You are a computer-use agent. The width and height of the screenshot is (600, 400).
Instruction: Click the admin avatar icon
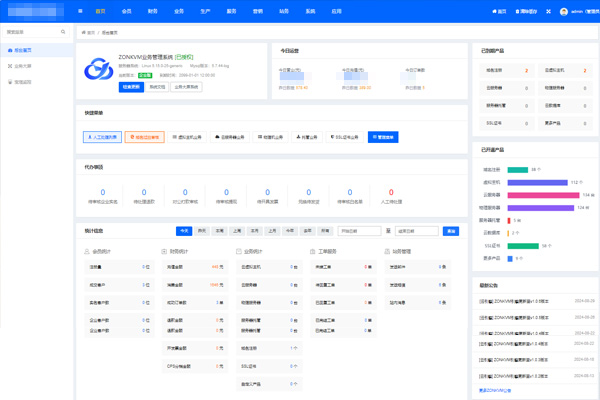(564, 11)
